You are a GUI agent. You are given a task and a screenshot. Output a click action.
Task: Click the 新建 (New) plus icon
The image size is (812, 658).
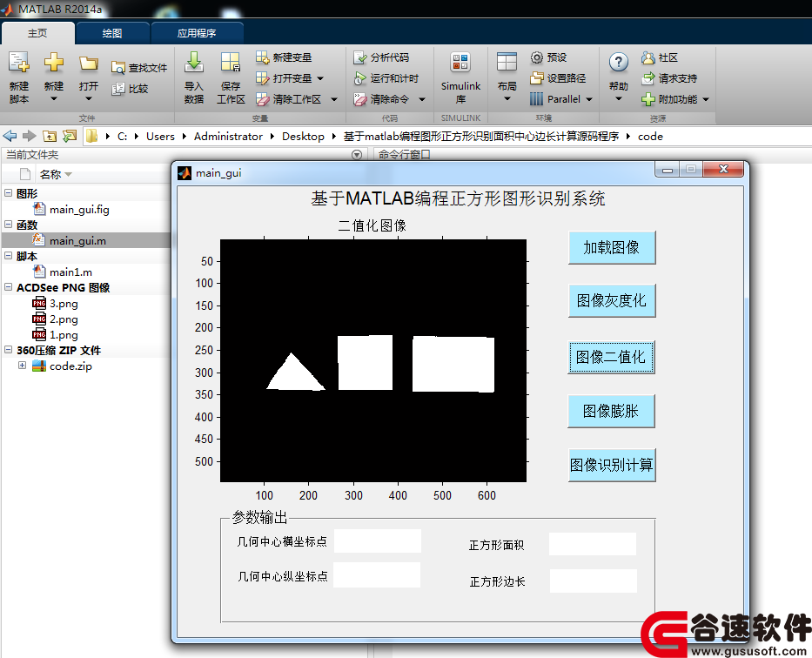tap(53, 63)
